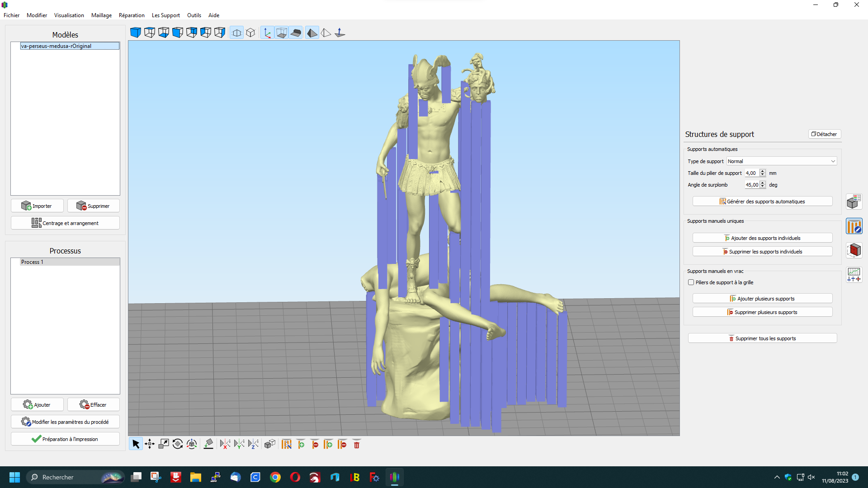Image resolution: width=868 pixels, height=488 pixels.
Task: Open the cross-section tool in right sidebar
Action: (x=854, y=250)
